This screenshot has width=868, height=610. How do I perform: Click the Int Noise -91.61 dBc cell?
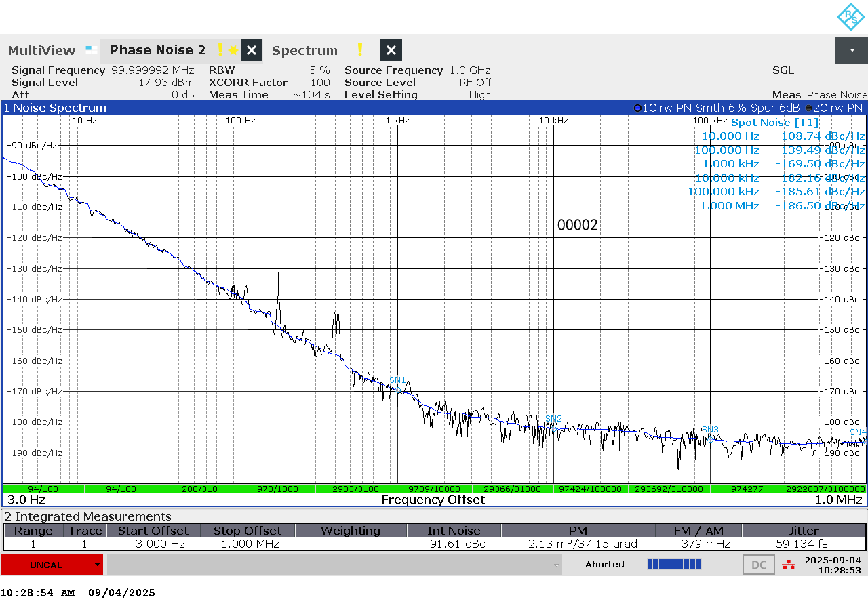454,544
